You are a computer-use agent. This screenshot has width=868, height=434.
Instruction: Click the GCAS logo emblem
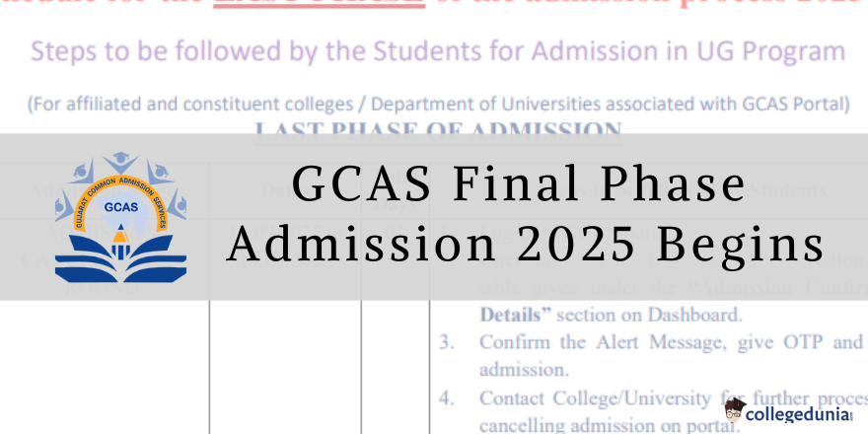pyautogui.click(x=120, y=217)
